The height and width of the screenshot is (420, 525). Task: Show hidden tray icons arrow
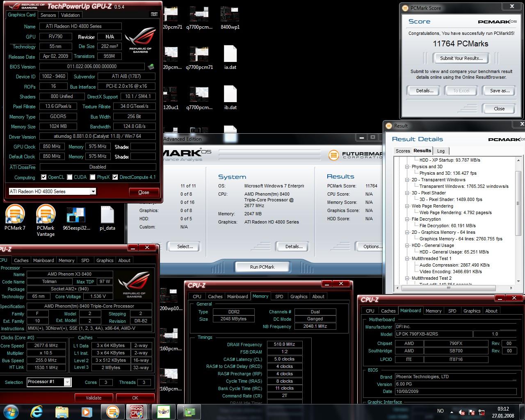pos(452,412)
